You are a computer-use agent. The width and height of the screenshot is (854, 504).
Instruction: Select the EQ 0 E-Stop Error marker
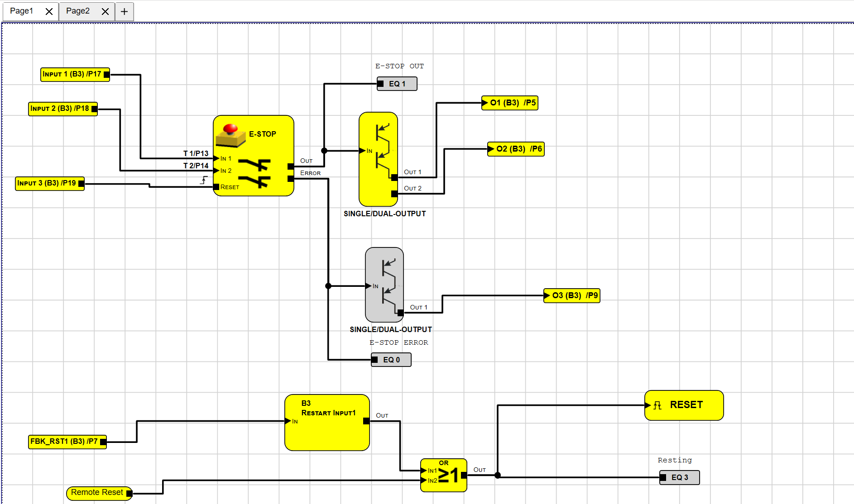point(391,360)
